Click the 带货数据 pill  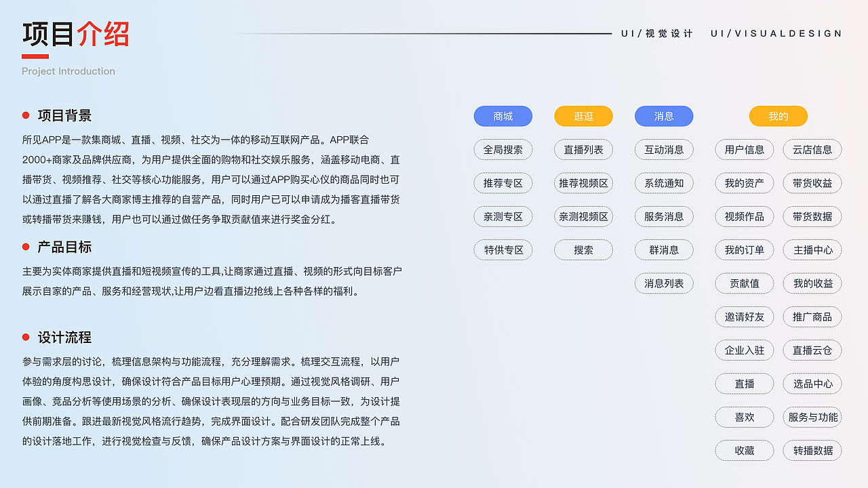(x=812, y=216)
